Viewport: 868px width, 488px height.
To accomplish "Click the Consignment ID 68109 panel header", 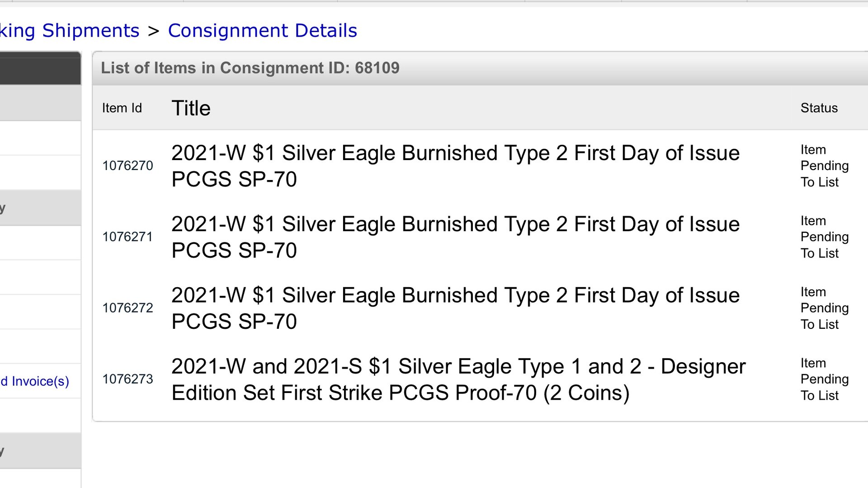I will coord(250,68).
